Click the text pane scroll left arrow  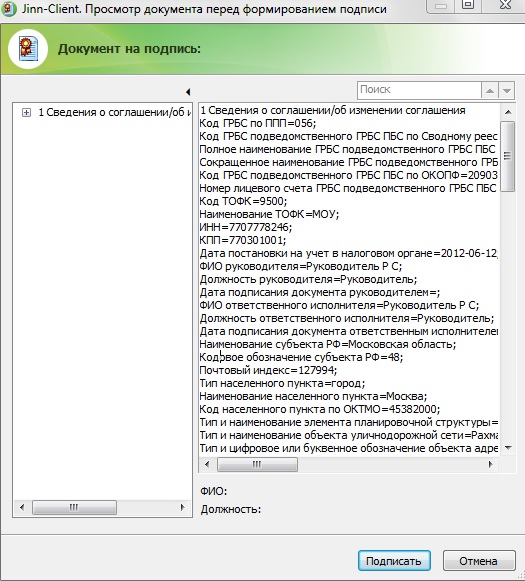point(207,464)
